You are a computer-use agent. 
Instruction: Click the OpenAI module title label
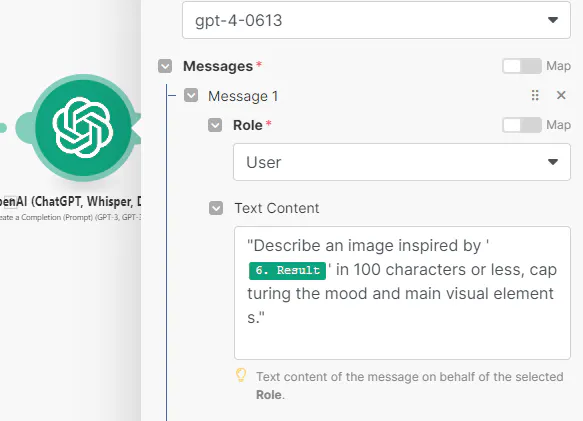tap(70, 202)
